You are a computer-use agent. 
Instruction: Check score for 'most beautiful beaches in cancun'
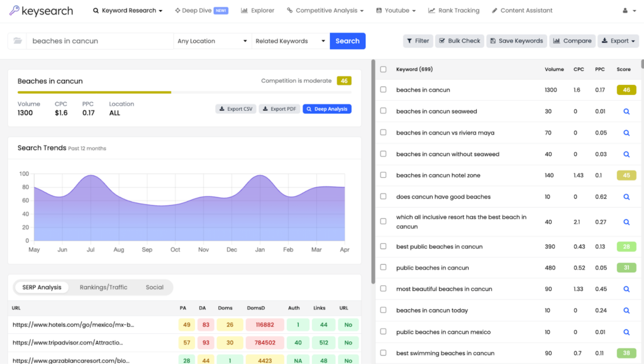(626, 289)
